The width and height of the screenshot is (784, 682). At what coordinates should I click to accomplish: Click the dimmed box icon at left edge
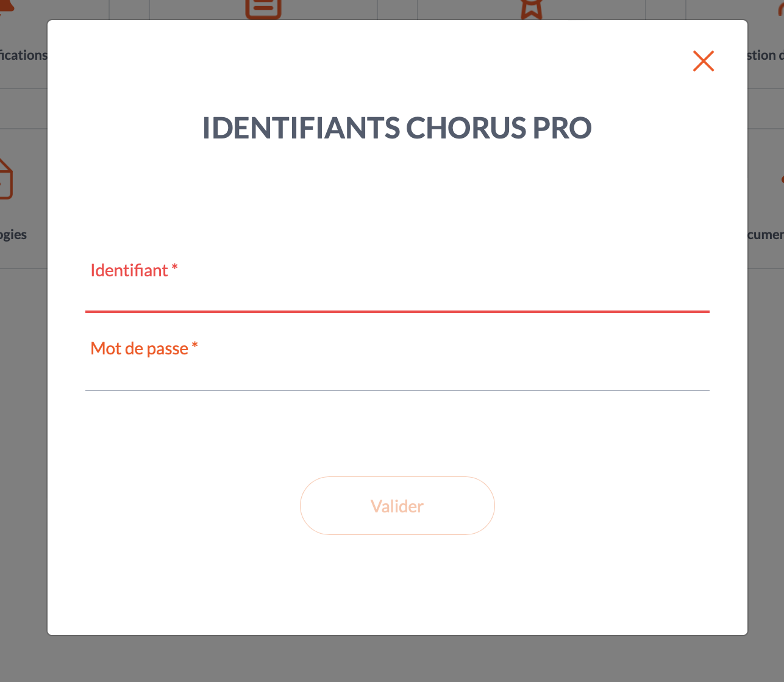pyautogui.click(x=5, y=179)
